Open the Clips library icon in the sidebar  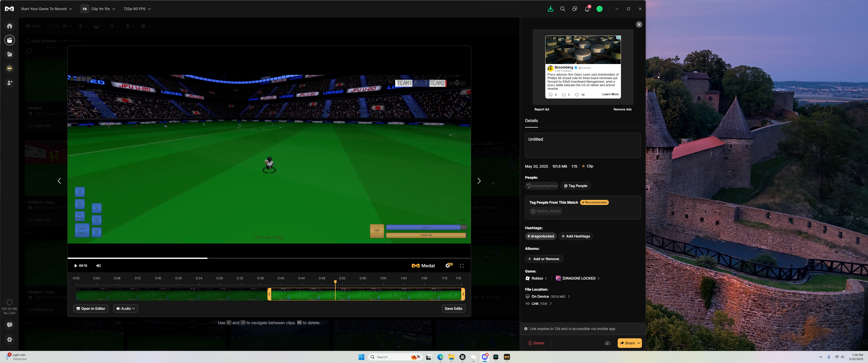tap(9, 40)
